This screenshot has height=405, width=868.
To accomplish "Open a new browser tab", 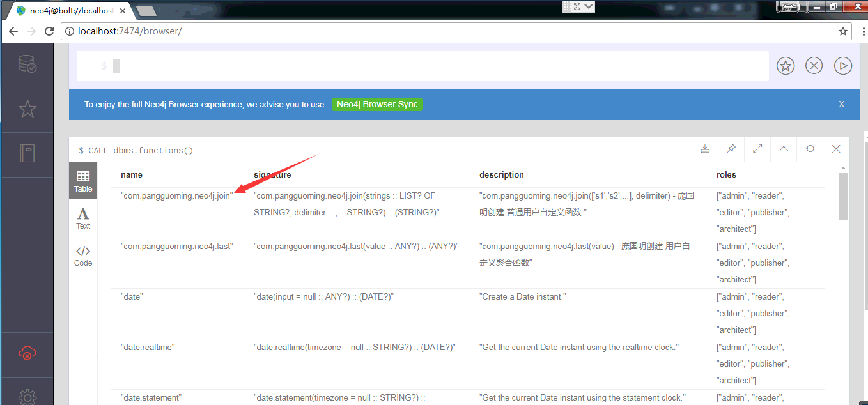I will point(146,11).
